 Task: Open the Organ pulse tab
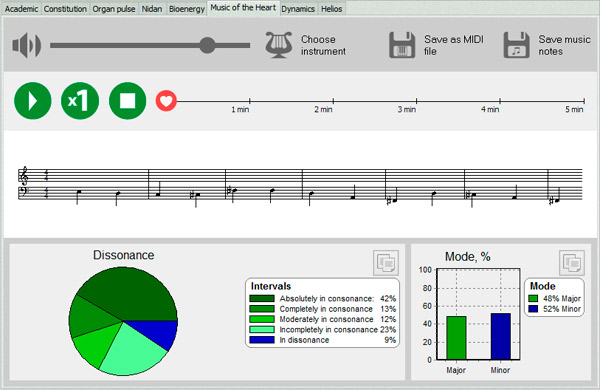point(114,9)
